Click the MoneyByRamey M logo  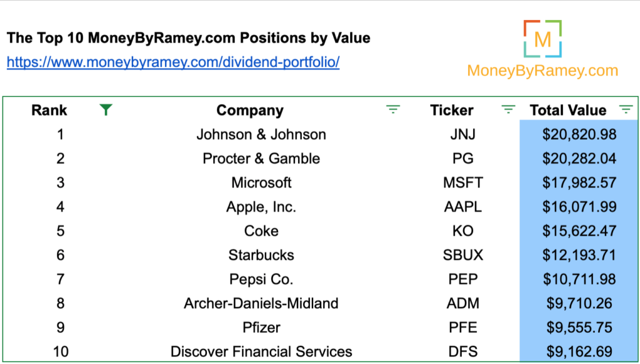[x=542, y=39]
